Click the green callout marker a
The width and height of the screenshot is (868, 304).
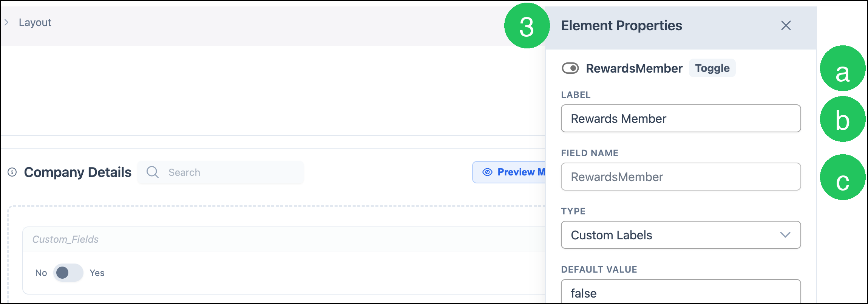point(843,68)
